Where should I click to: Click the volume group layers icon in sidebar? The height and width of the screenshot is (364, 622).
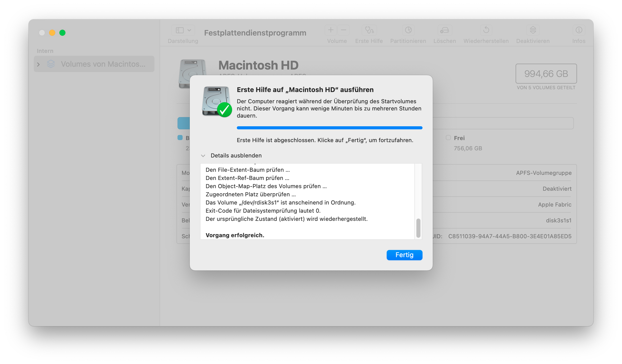(51, 64)
